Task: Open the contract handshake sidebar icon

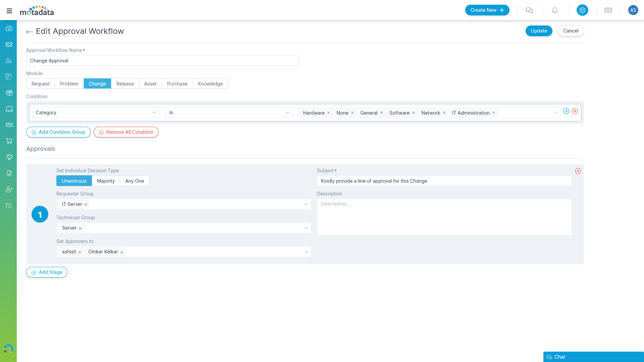Action: point(9,125)
